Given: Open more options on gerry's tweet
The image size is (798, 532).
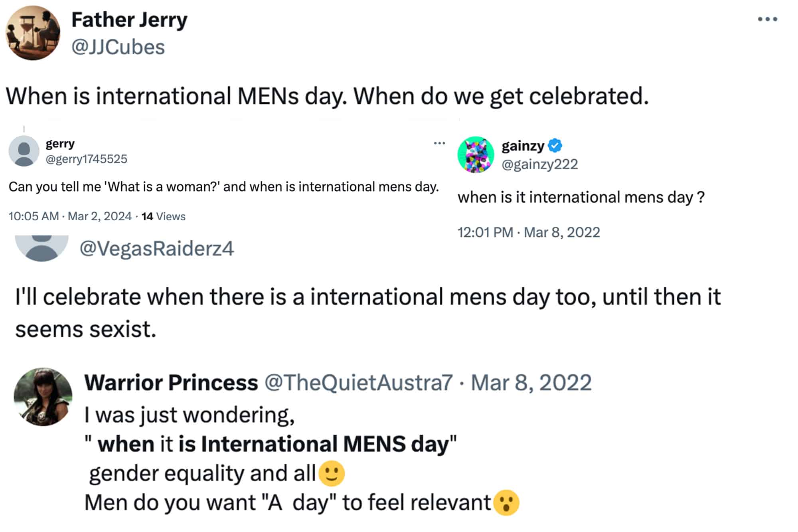Looking at the screenshot, I should pos(439,143).
